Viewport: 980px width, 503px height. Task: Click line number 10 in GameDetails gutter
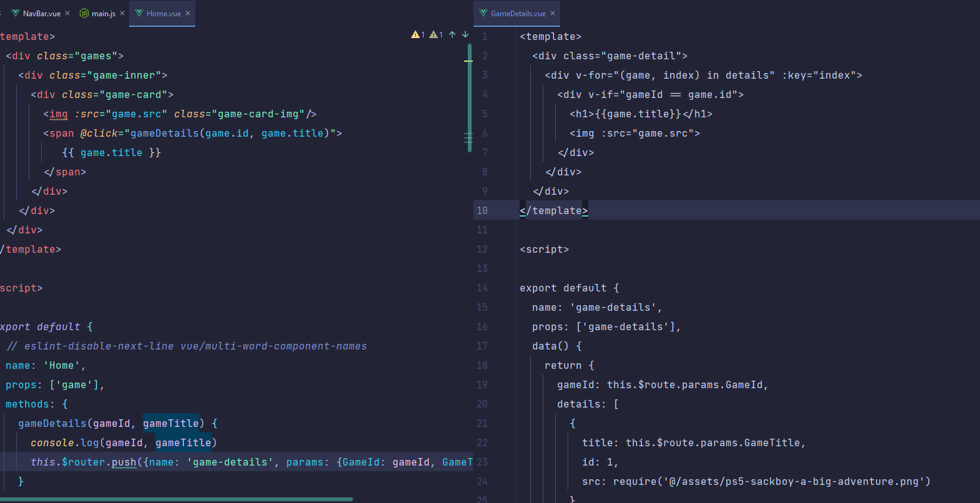click(x=482, y=211)
